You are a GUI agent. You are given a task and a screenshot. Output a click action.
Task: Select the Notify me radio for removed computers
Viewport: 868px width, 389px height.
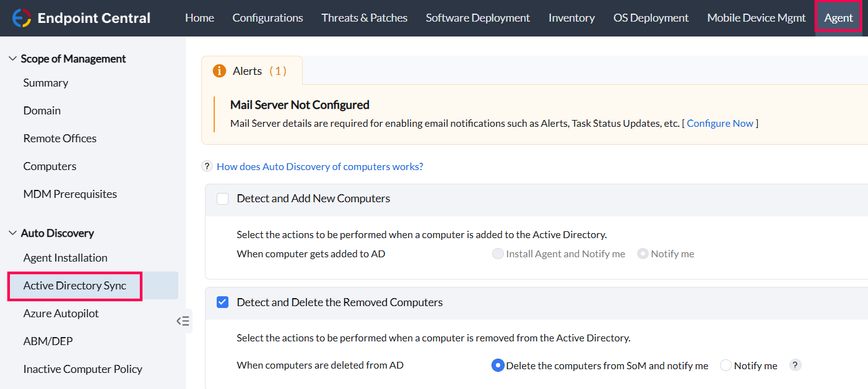(x=725, y=365)
